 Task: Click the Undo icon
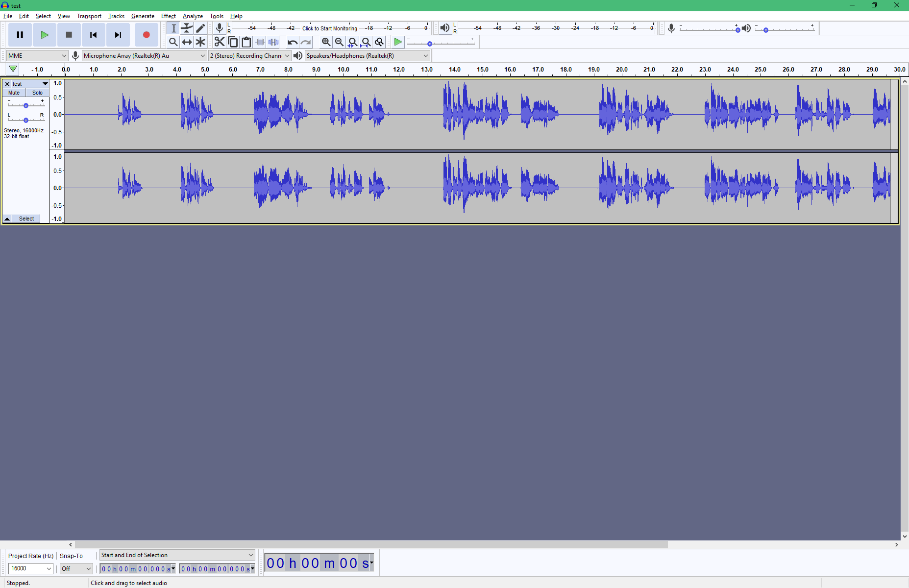pos(292,42)
